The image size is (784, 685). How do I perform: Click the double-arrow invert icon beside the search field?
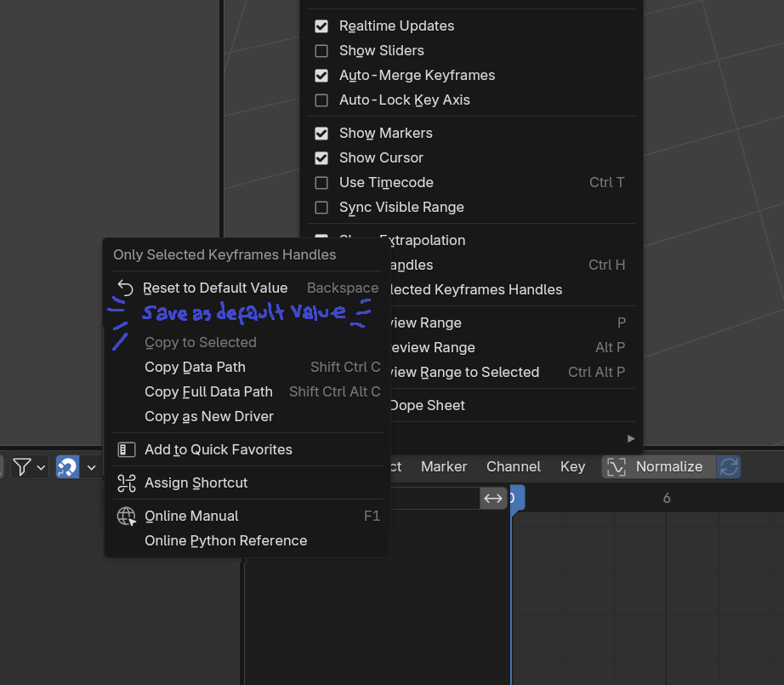click(x=493, y=499)
